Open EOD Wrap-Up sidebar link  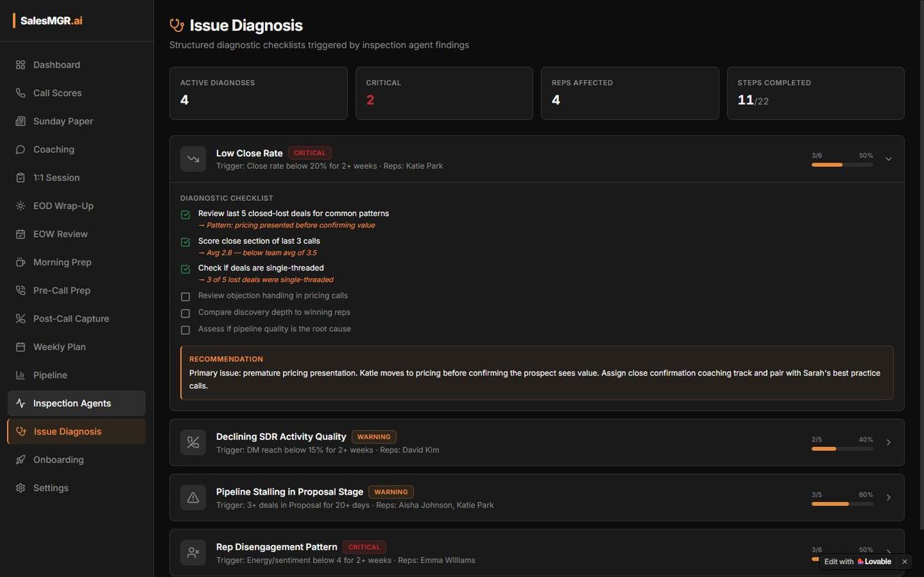point(76,206)
